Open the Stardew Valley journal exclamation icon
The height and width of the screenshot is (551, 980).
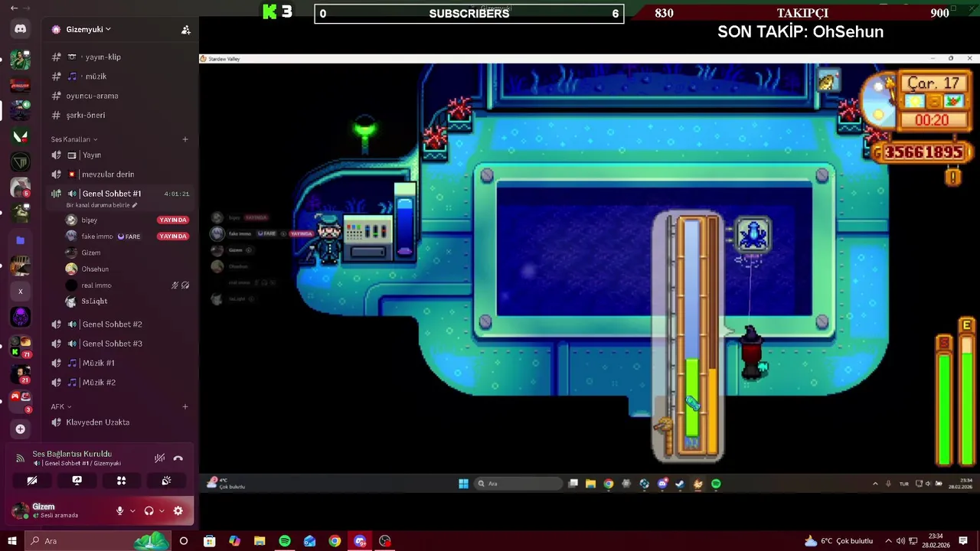coord(953,178)
